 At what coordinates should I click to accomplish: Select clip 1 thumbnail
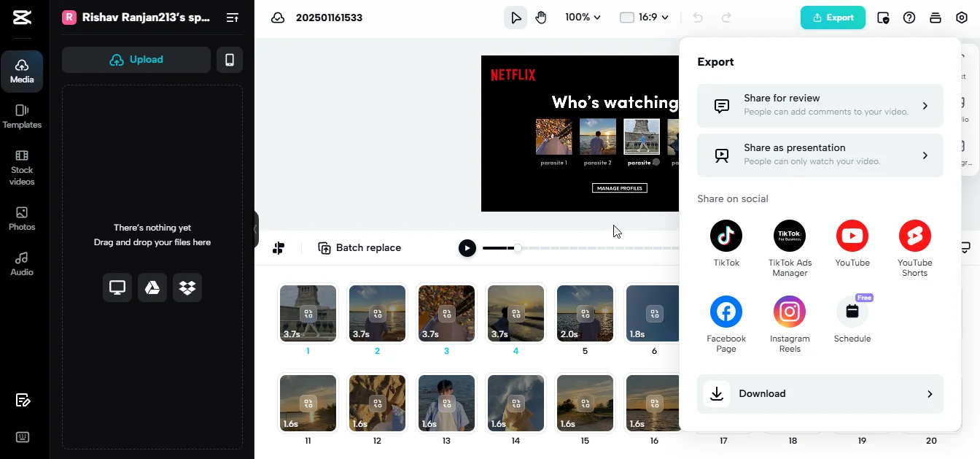tap(308, 314)
